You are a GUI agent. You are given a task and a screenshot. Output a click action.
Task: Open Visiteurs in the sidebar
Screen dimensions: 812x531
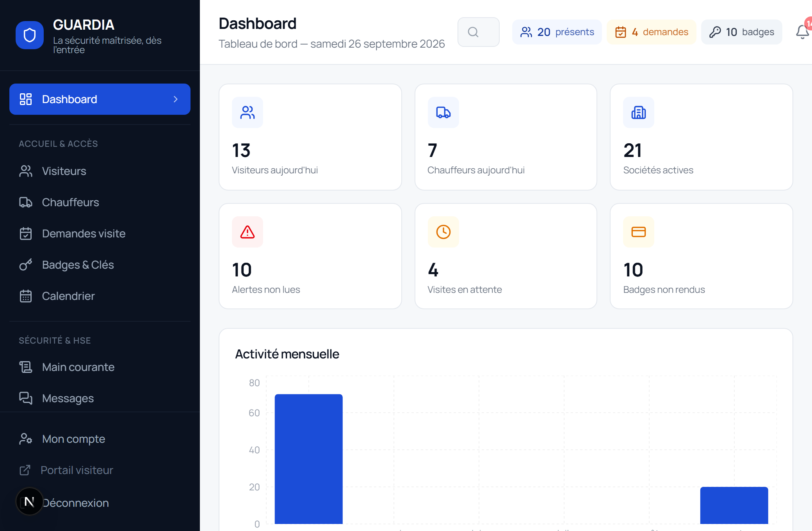coord(100,171)
